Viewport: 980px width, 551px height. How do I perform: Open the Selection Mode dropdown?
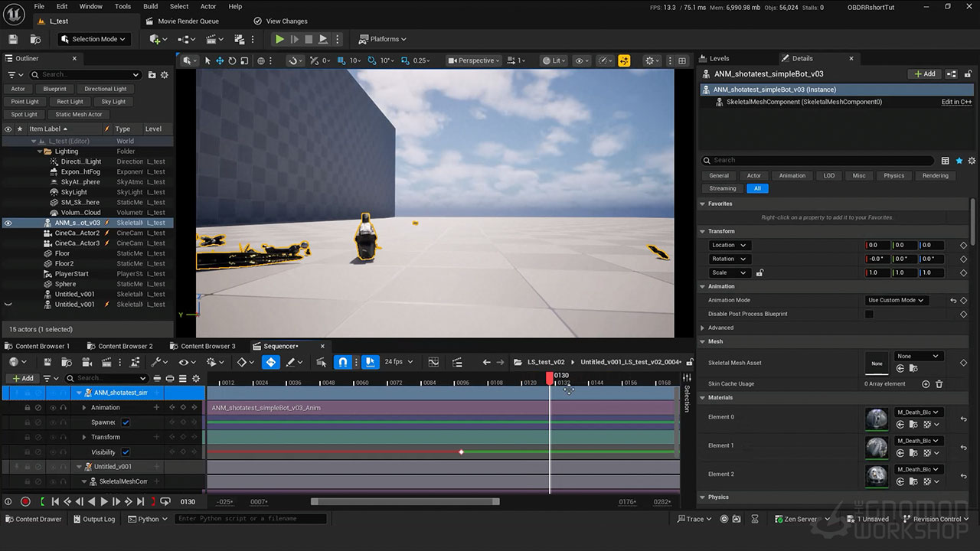click(94, 39)
